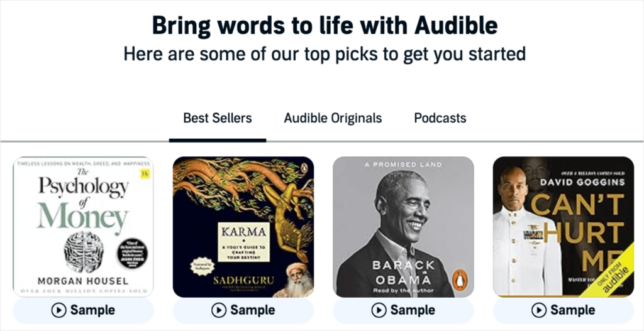644x331 pixels.
Task: Click the small yellow badge on Psychology cover
Action: coord(146,173)
